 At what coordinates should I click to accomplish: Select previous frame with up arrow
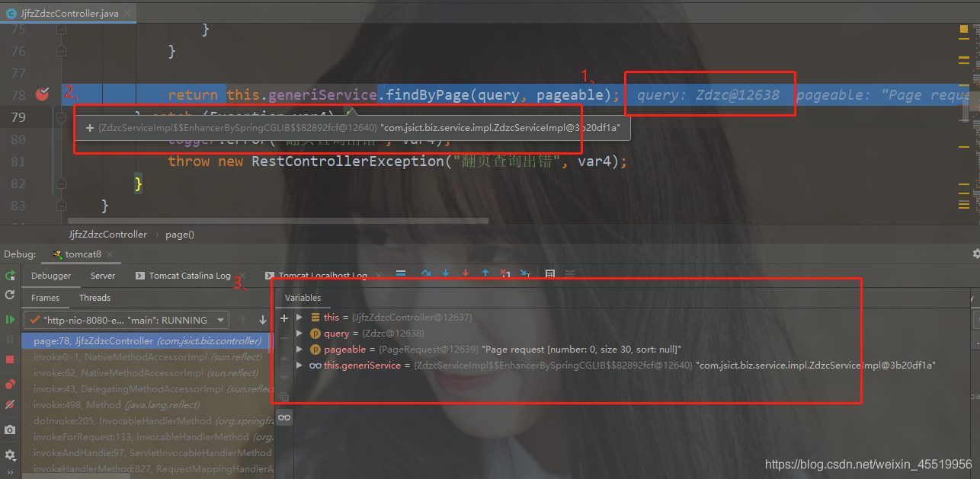point(244,320)
